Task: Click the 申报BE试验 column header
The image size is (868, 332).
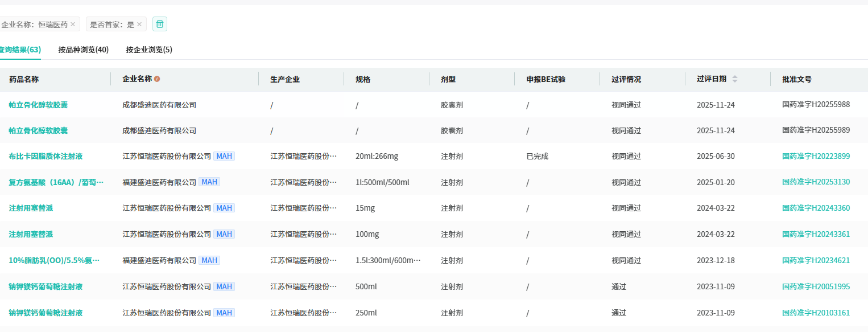Action: [x=546, y=79]
